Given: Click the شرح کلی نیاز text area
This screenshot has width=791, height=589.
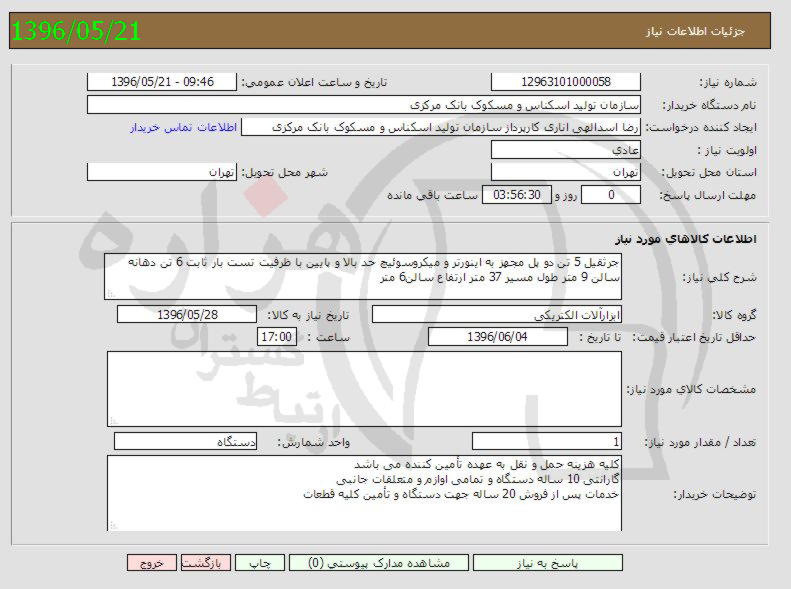Looking at the screenshot, I should [363, 277].
